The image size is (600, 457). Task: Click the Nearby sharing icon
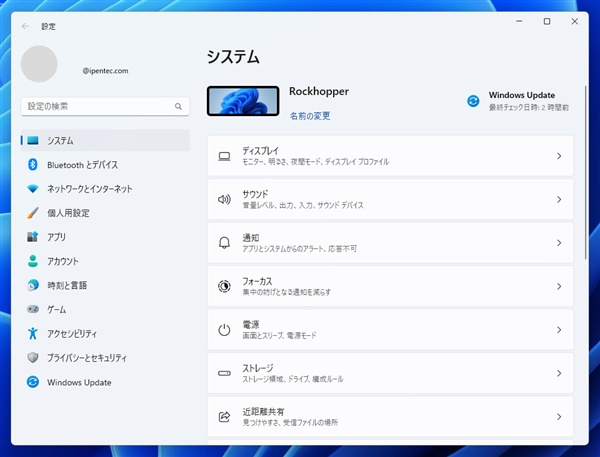(224, 416)
